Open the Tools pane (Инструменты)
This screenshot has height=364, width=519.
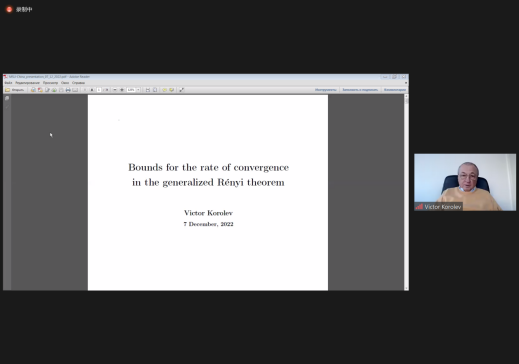pyautogui.click(x=326, y=90)
